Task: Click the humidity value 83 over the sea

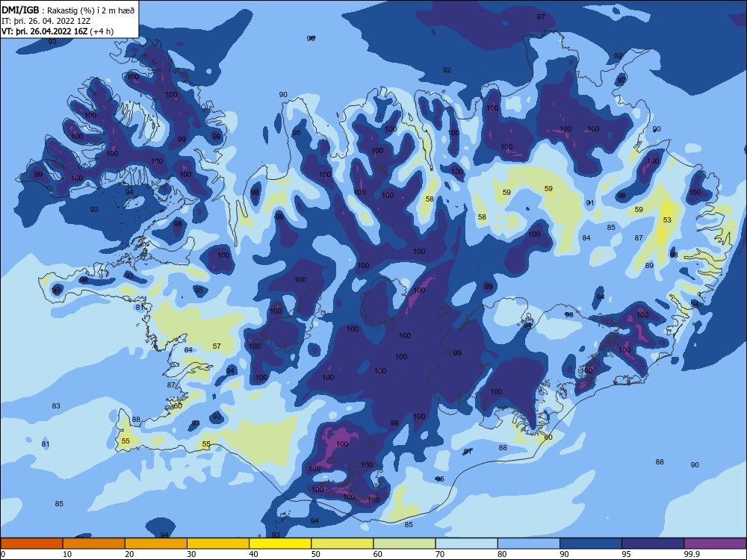Action: (x=56, y=405)
